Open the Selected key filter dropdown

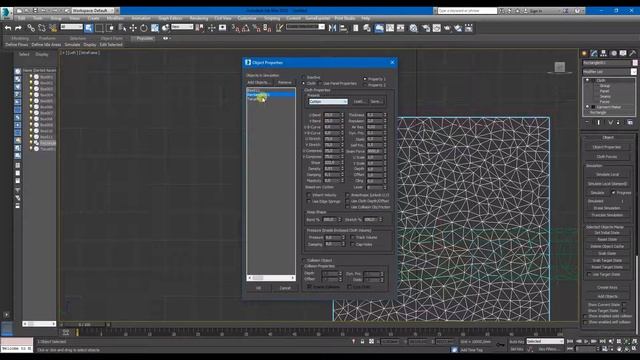tap(545, 341)
